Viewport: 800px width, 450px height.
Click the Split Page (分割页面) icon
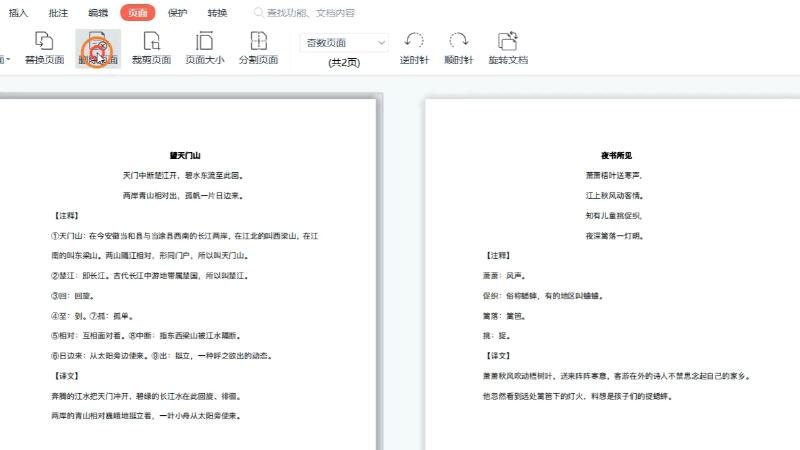pos(258,42)
